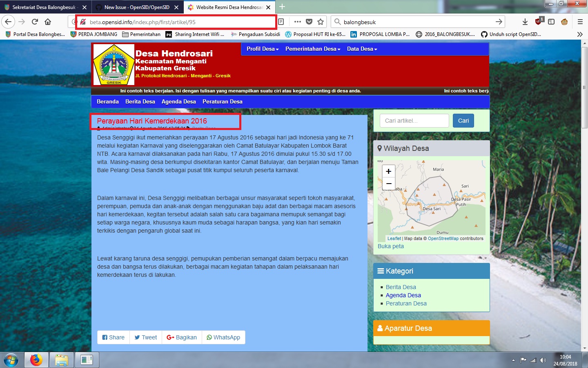Click the back navigation arrow
Screen dimensions: 588x368
pos(8,22)
